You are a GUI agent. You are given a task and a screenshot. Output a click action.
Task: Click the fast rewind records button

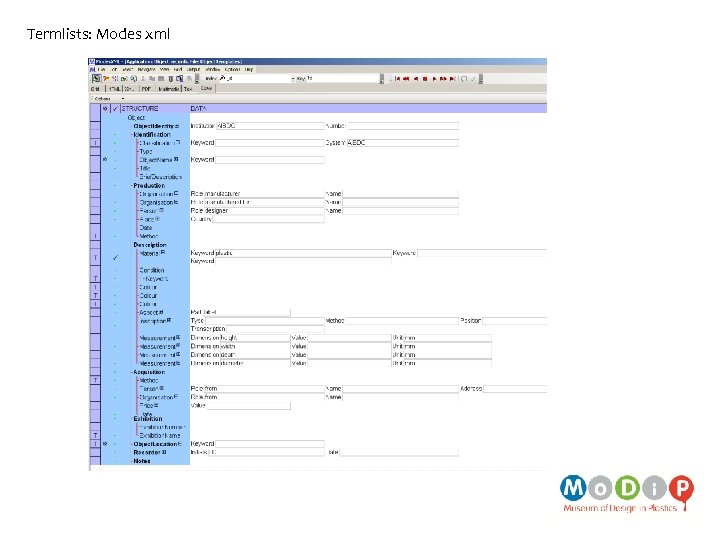point(406,79)
